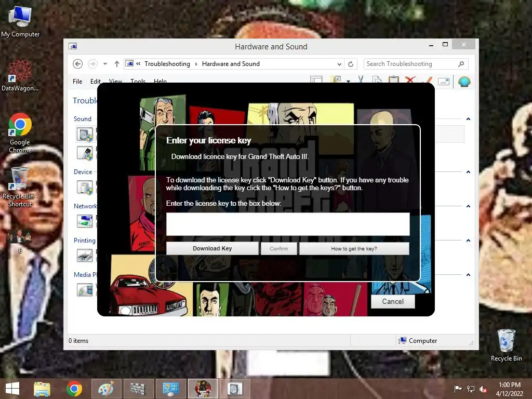Image resolution: width=532 pixels, height=399 pixels.
Task: Click the Download Key button
Action: pos(212,248)
